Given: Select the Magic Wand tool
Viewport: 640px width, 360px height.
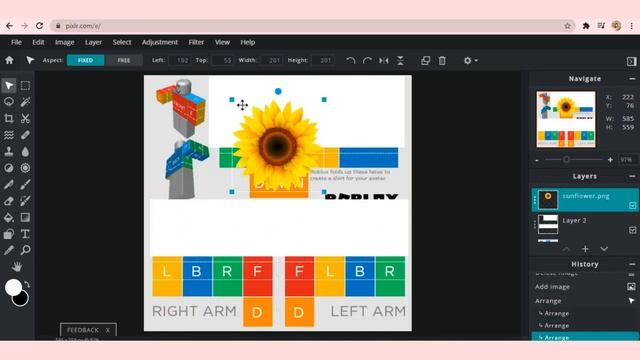Looking at the screenshot, I should tap(25, 102).
